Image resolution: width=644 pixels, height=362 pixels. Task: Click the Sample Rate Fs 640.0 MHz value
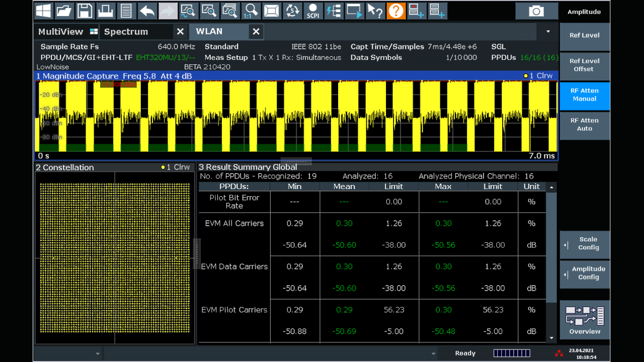(x=176, y=47)
